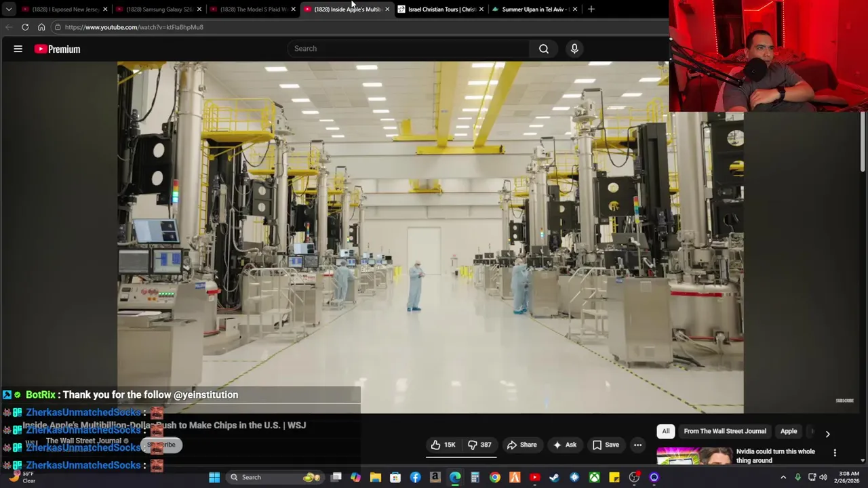Open the purple circle taskbar icon
Viewport: 868px width, 488px height.
(654, 477)
